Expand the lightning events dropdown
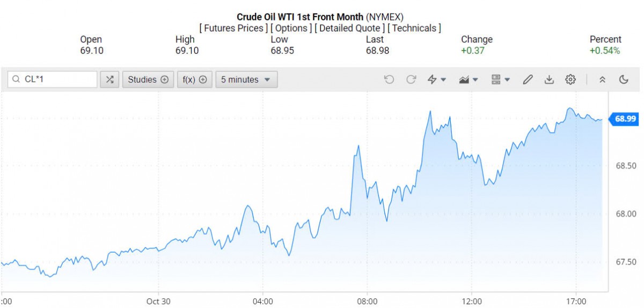Viewport: 644px width, 308px height. point(437,80)
